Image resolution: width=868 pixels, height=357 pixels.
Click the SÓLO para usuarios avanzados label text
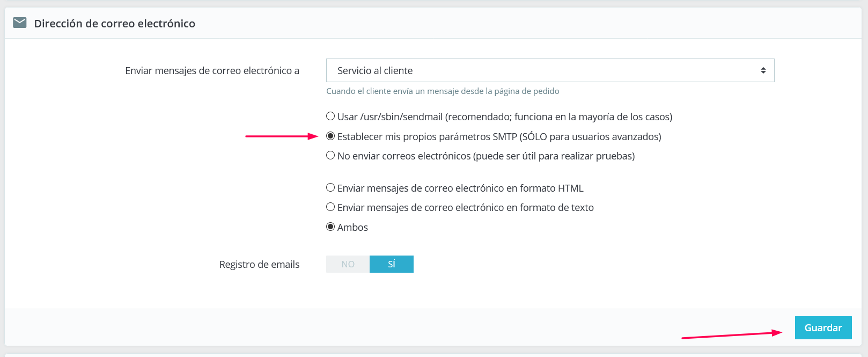[x=590, y=136]
